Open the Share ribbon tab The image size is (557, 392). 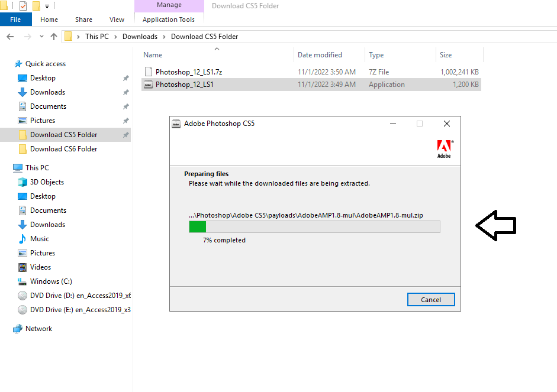coord(84,20)
